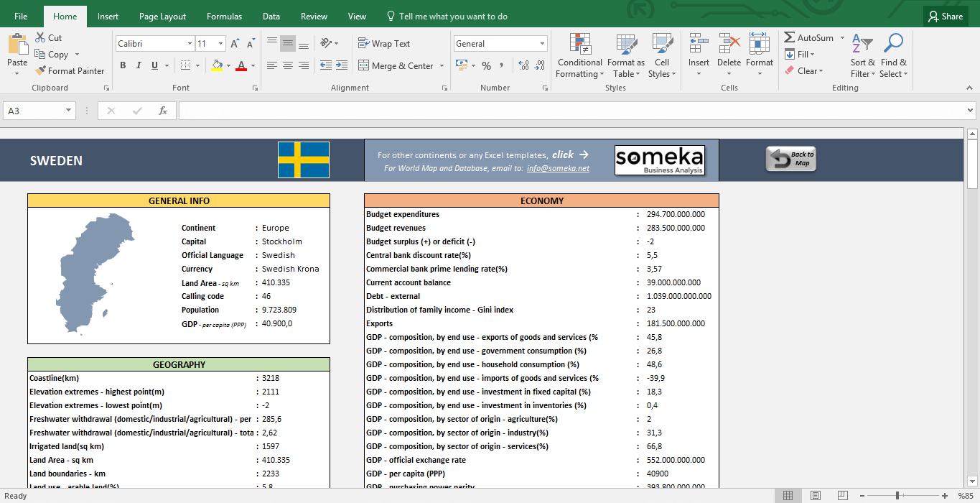Increase indent in Alignment group
The image size is (980, 503).
342,65
